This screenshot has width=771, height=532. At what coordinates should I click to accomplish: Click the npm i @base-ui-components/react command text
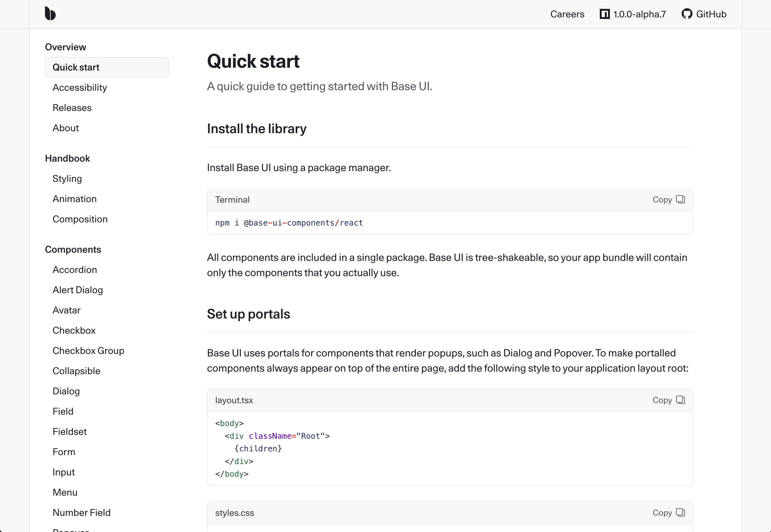(x=289, y=223)
